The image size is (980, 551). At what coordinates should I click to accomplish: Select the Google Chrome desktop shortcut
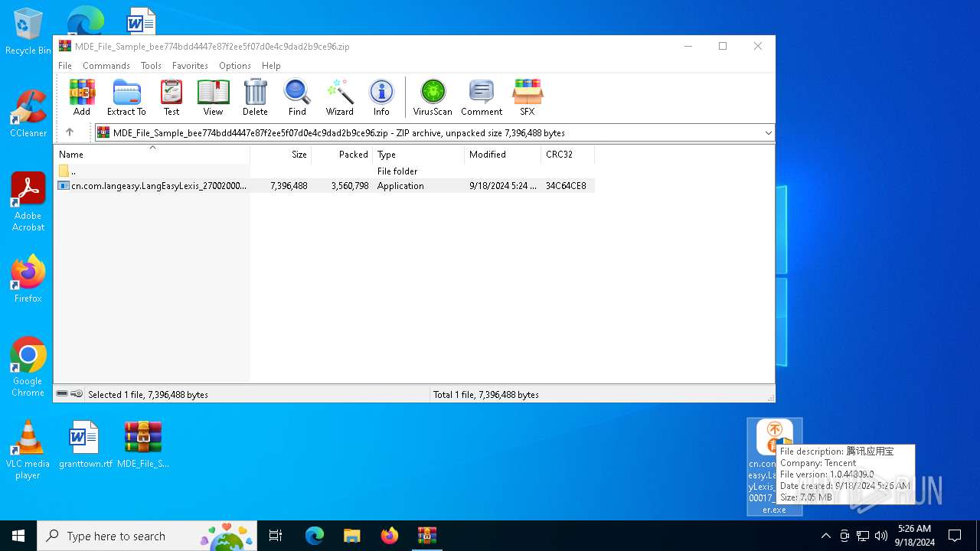tap(28, 367)
